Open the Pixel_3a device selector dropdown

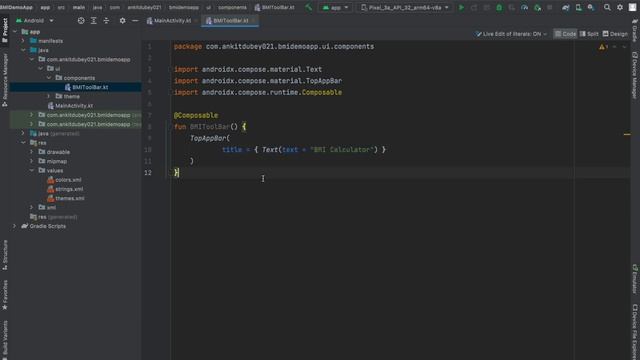(x=405, y=7)
